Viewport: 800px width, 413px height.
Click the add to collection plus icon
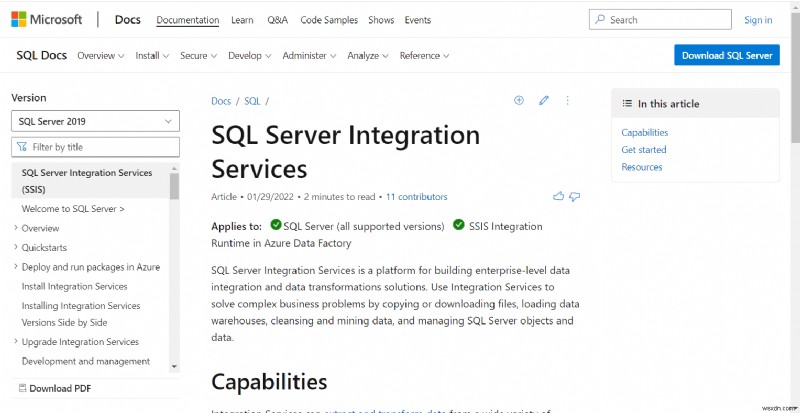click(519, 100)
